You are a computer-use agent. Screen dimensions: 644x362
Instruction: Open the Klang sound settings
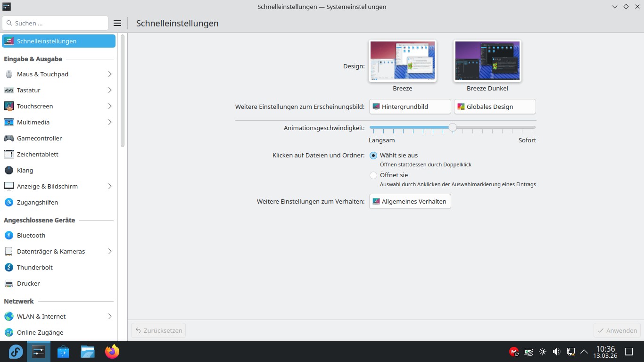click(x=58, y=170)
